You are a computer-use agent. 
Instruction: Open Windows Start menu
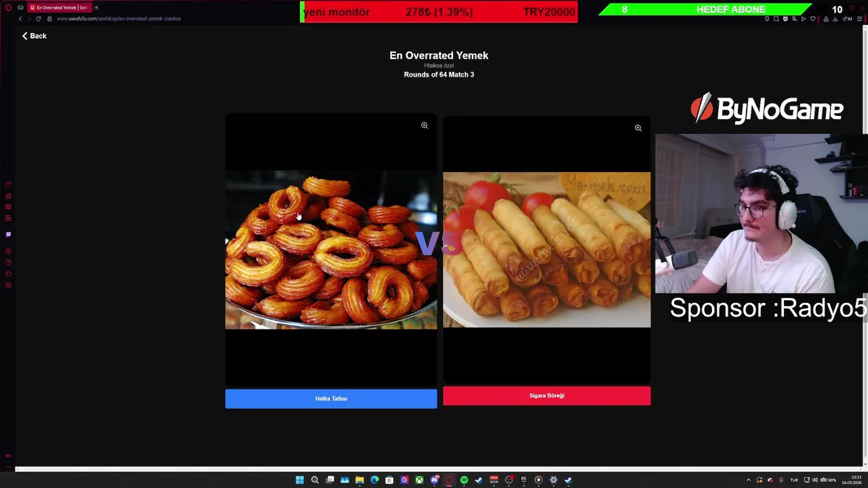coord(300,480)
